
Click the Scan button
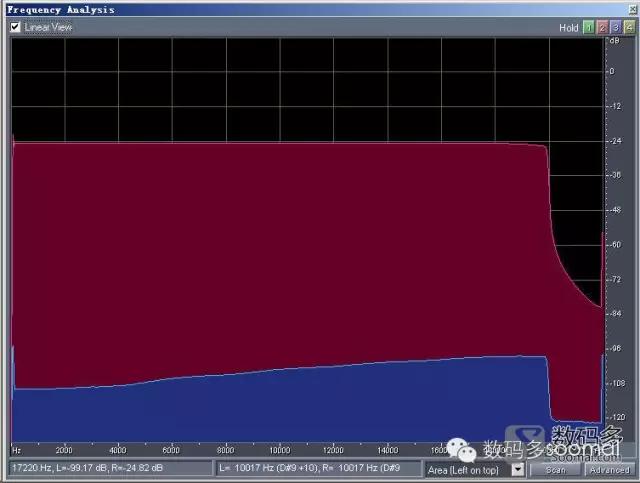(555, 469)
